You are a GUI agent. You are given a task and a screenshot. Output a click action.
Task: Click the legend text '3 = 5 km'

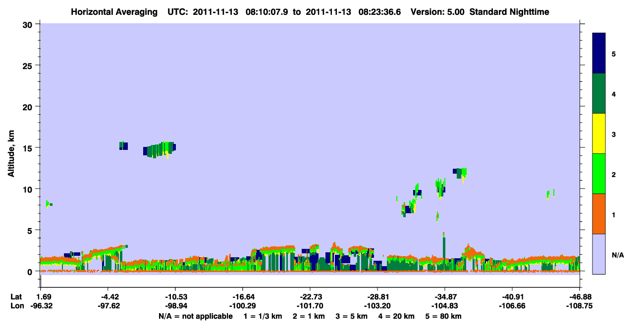(x=352, y=316)
